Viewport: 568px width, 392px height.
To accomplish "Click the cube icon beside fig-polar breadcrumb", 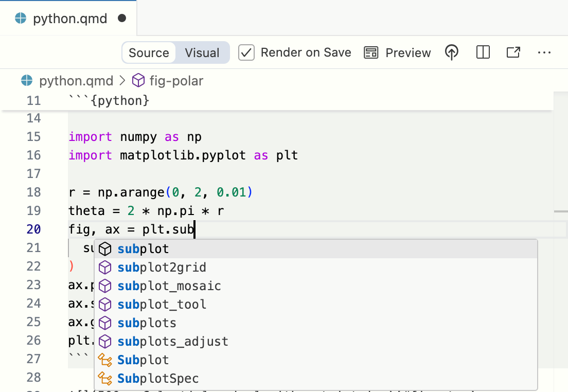I will 138,80.
